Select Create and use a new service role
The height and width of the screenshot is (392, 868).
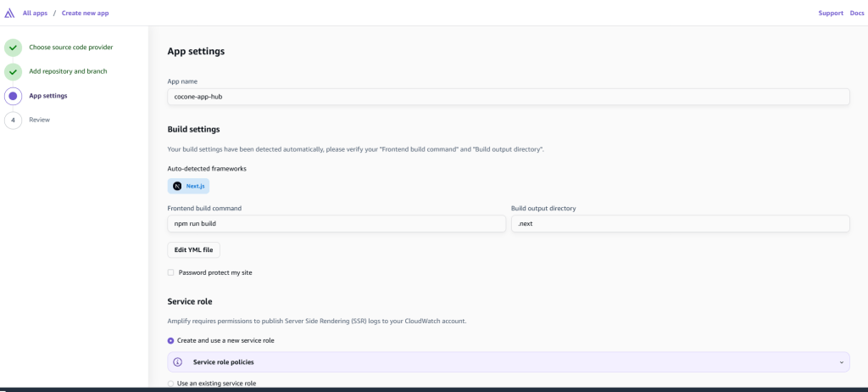point(171,340)
